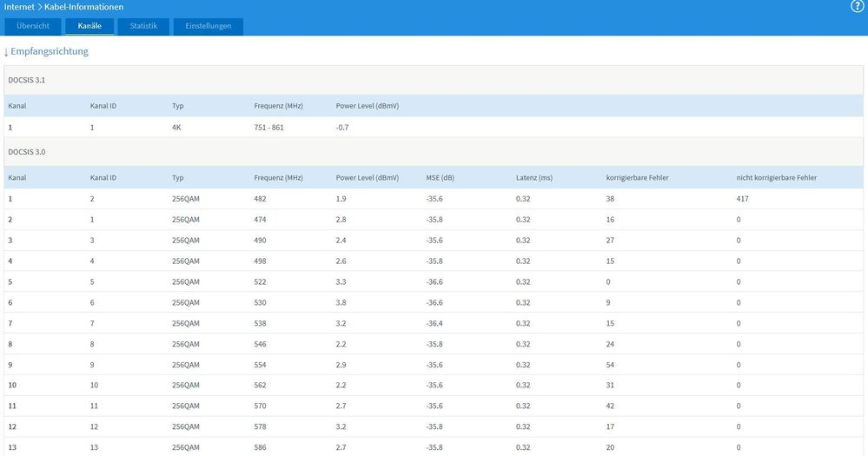Select the Kanäle tab
This screenshot has width=868, height=456.
(x=89, y=26)
